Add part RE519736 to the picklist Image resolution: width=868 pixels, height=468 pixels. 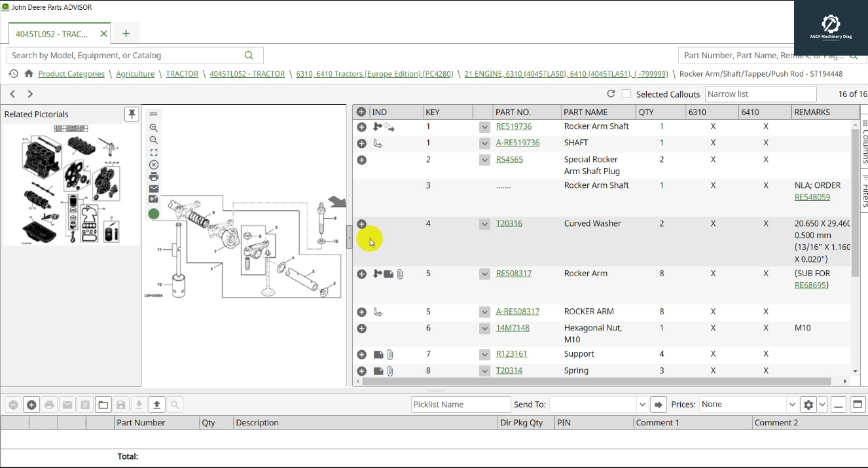coord(361,127)
